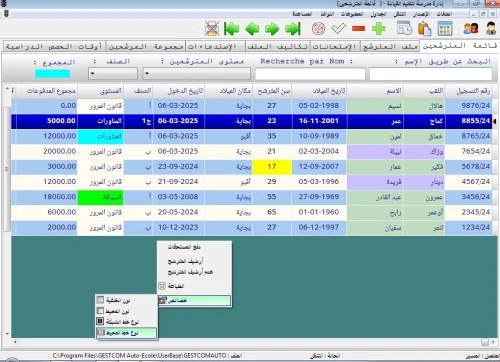
Task: Add a new record with the green plus
Action: coord(378,29)
